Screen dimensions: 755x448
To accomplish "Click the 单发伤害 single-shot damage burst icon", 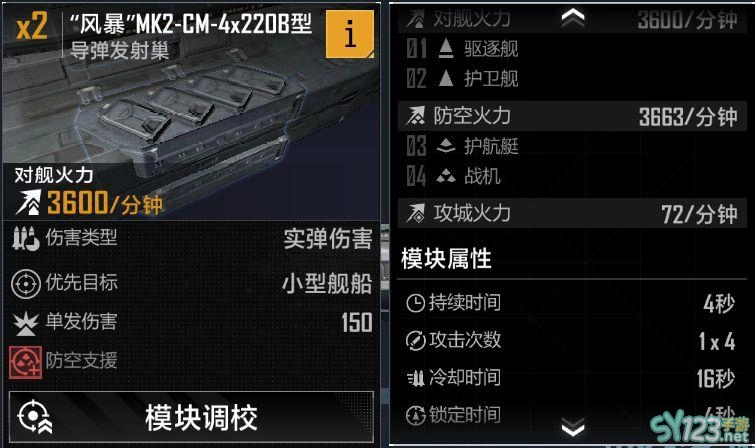I will click(x=26, y=323).
